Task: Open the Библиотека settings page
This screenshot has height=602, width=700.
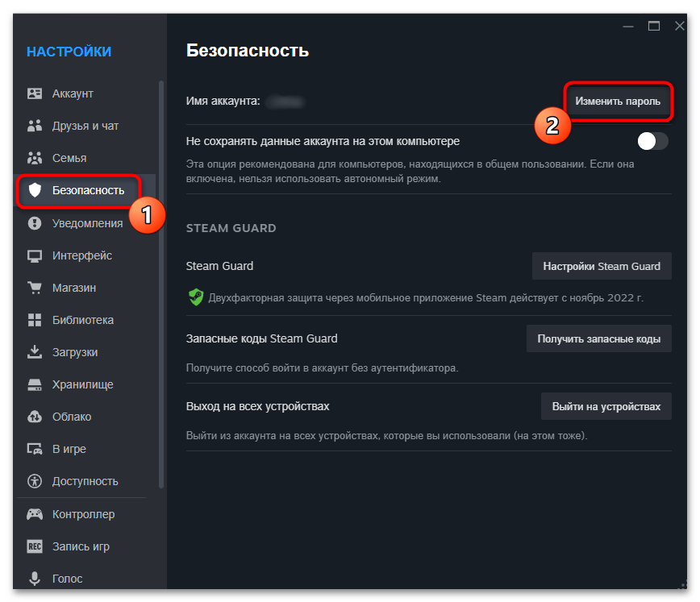Action: 85,320
